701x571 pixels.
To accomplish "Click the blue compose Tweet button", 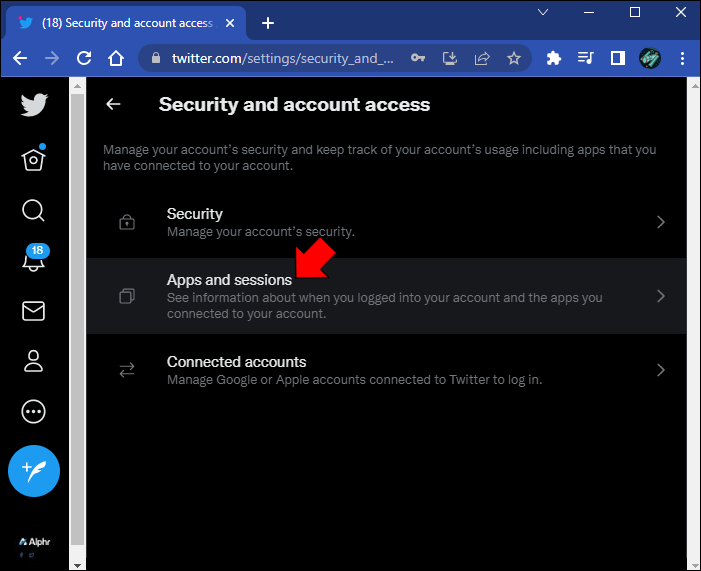I will [x=34, y=471].
